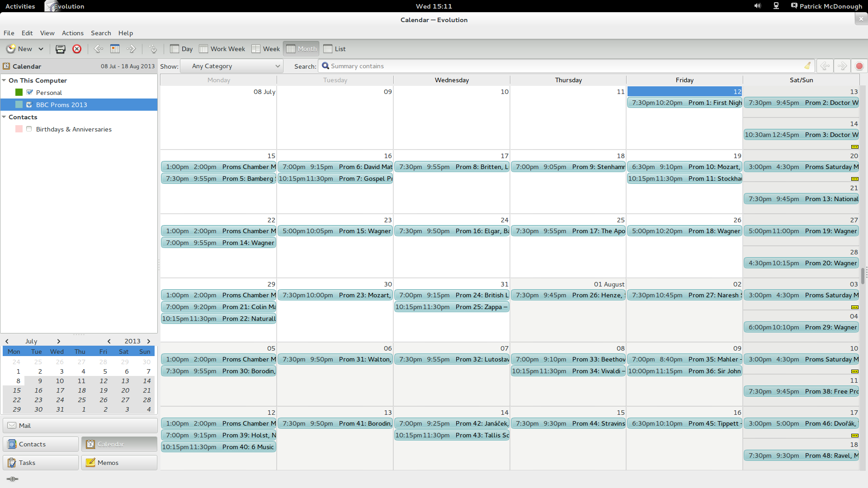Click the search next arrow button

click(842, 66)
